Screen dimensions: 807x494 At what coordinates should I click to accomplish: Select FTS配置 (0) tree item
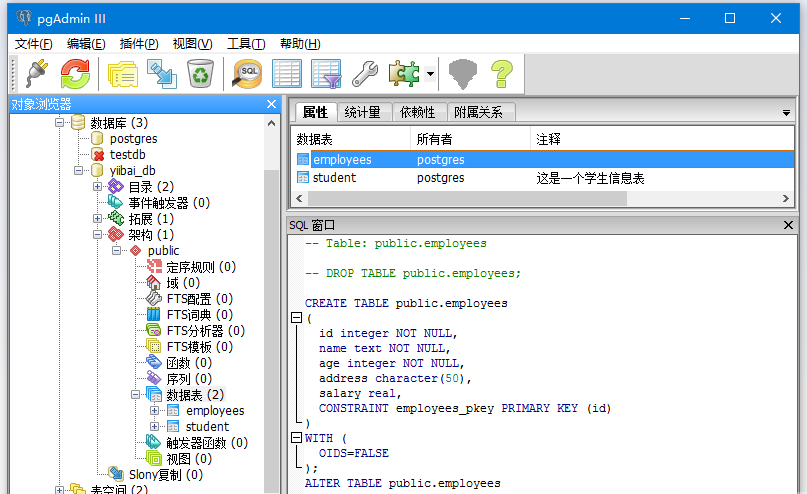pyautogui.click(x=200, y=299)
